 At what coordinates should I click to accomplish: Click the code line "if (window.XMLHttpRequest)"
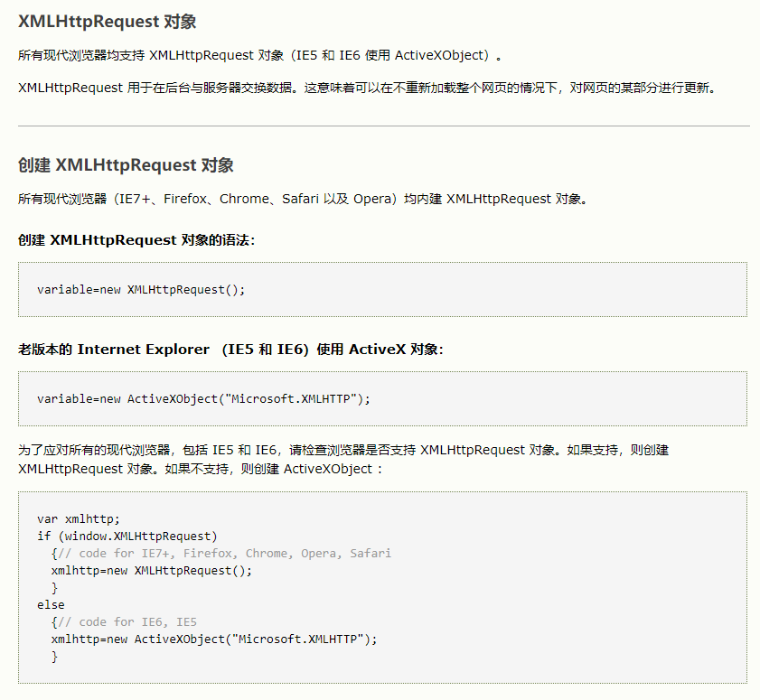[x=127, y=537]
